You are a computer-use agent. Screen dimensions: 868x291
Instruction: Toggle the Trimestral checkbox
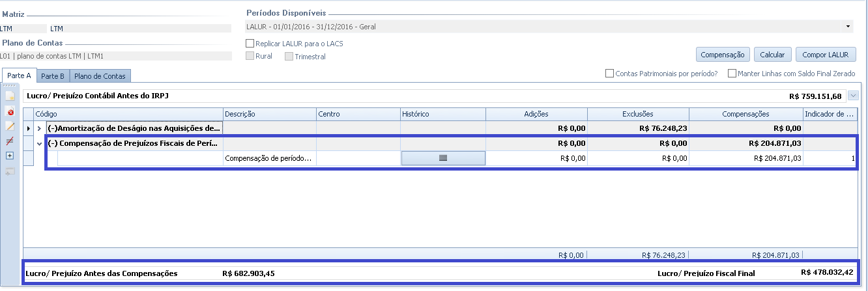click(289, 57)
